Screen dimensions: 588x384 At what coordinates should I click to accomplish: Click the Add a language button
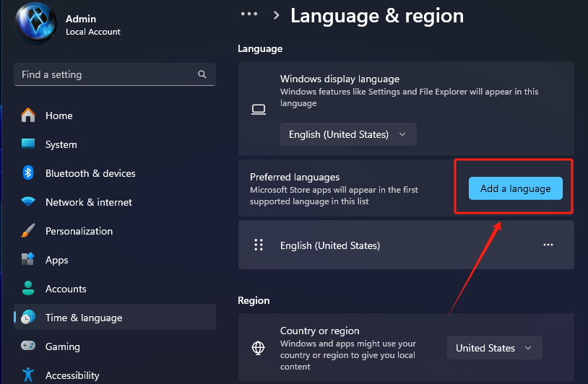click(x=515, y=188)
